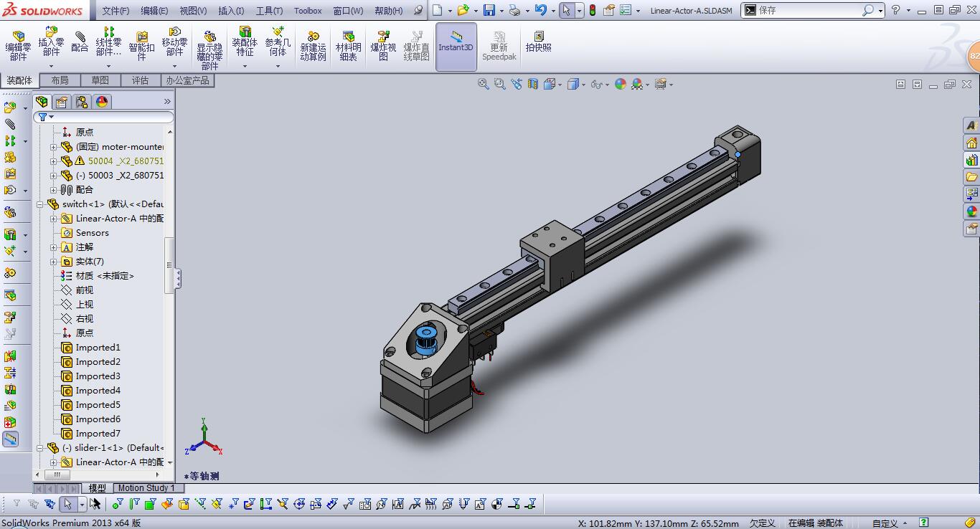
Task: Click the New document icon
Action: pyautogui.click(x=437, y=10)
